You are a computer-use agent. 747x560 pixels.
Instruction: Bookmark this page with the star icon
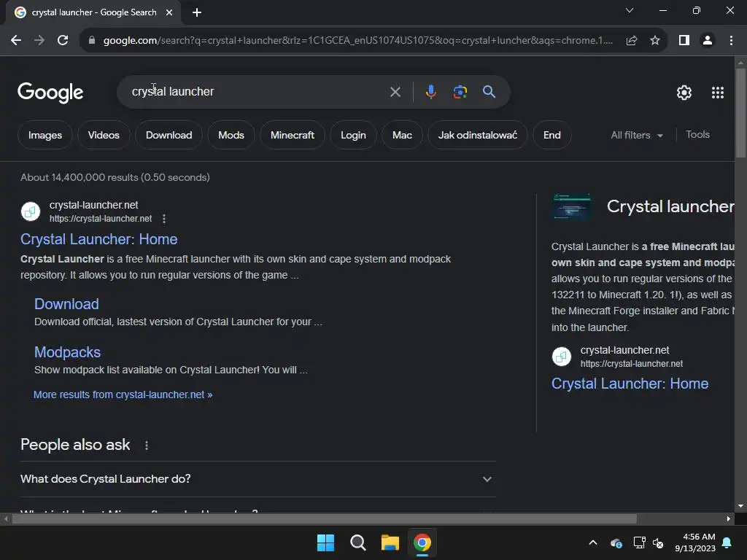point(655,41)
